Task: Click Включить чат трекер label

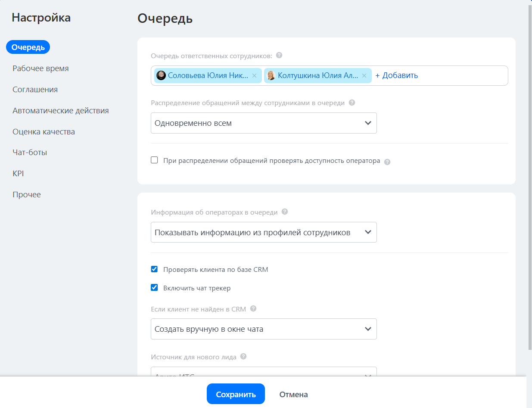Action: pos(197,288)
